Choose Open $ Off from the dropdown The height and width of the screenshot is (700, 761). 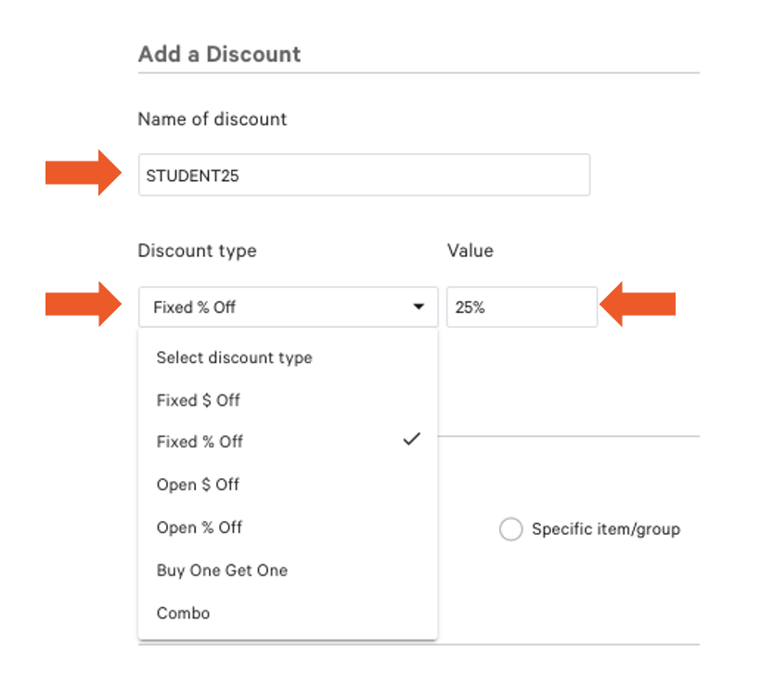(x=197, y=485)
